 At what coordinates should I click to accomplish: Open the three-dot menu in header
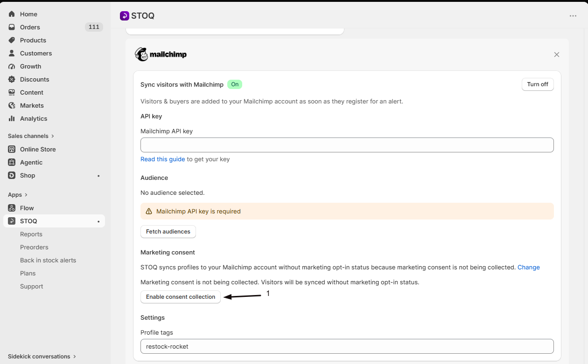(x=573, y=16)
